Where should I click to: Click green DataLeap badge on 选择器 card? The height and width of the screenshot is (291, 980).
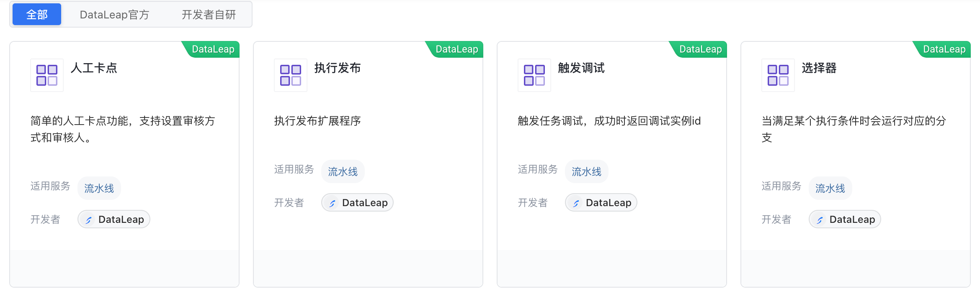[x=944, y=49]
